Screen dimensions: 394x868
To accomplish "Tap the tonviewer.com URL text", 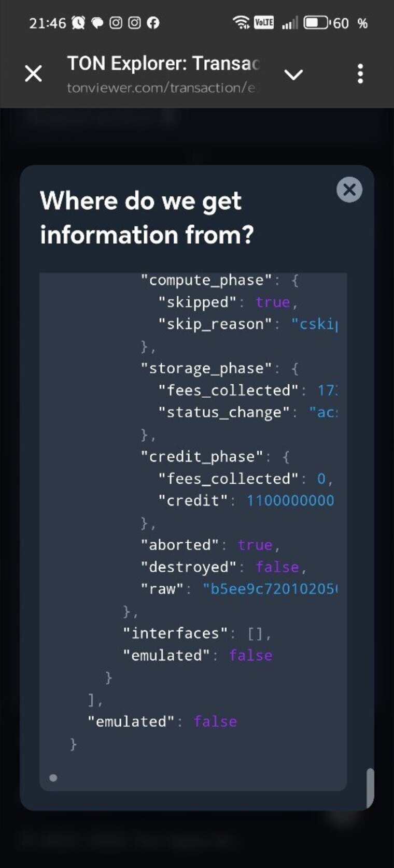I will point(161,88).
